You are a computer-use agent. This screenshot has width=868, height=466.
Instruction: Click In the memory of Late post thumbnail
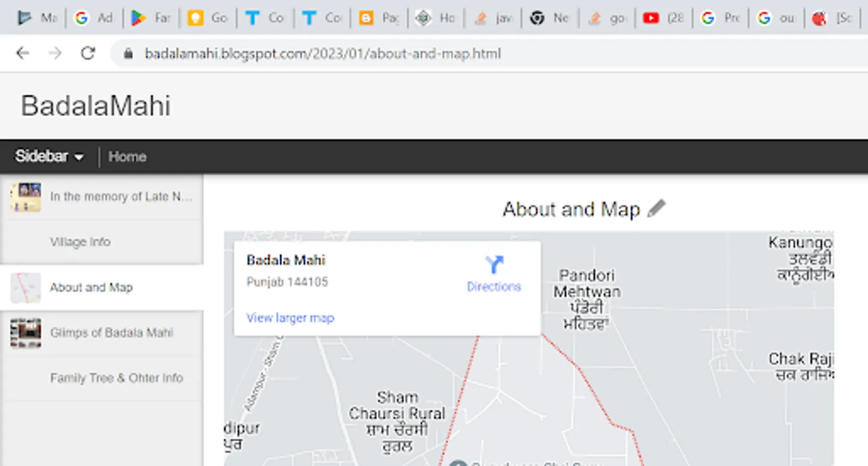tap(26, 197)
